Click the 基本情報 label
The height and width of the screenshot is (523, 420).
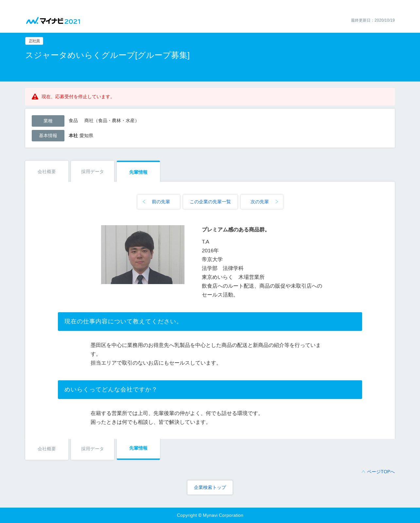click(48, 135)
